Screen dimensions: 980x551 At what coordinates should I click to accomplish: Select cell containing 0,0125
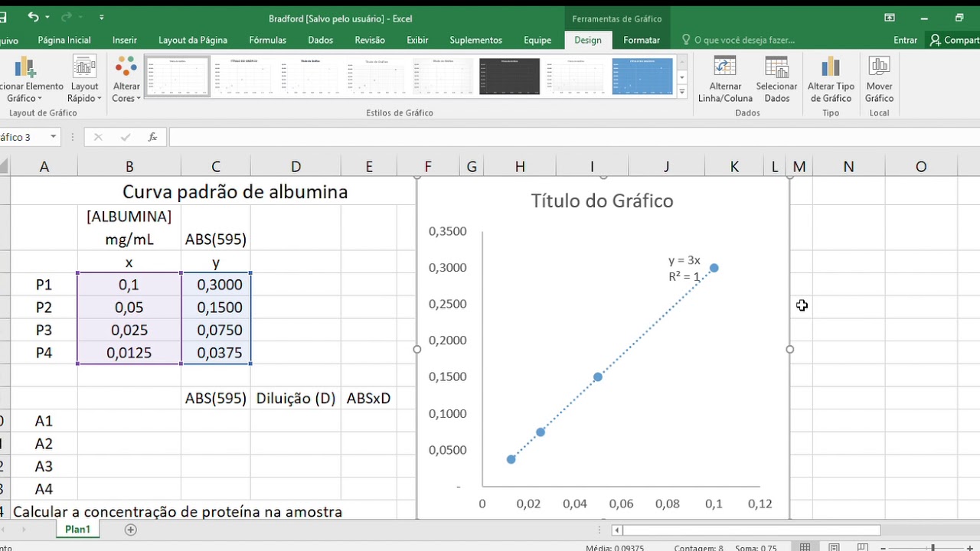[x=129, y=353]
